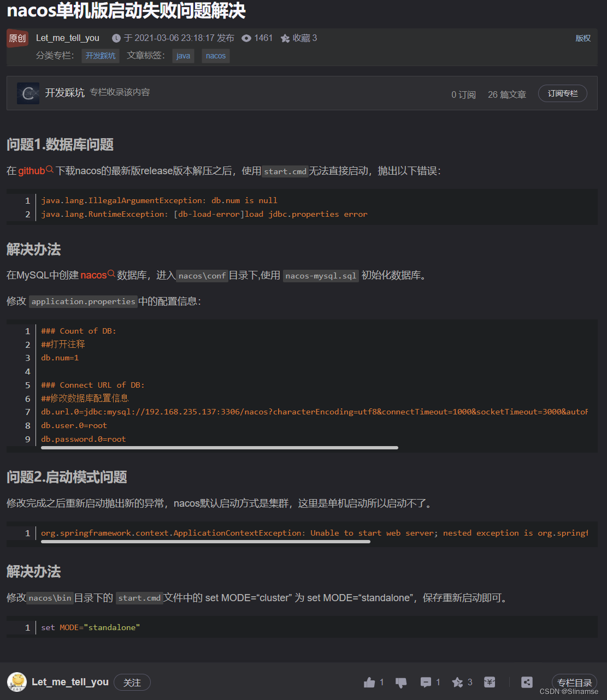607x700 pixels.
Task: Click the article title heading
Action: click(x=126, y=11)
